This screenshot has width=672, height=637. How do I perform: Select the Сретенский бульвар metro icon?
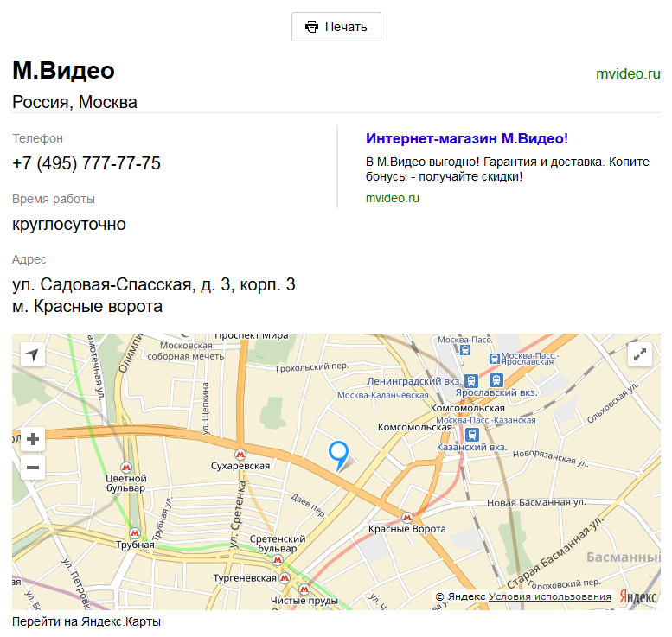tap(278, 559)
